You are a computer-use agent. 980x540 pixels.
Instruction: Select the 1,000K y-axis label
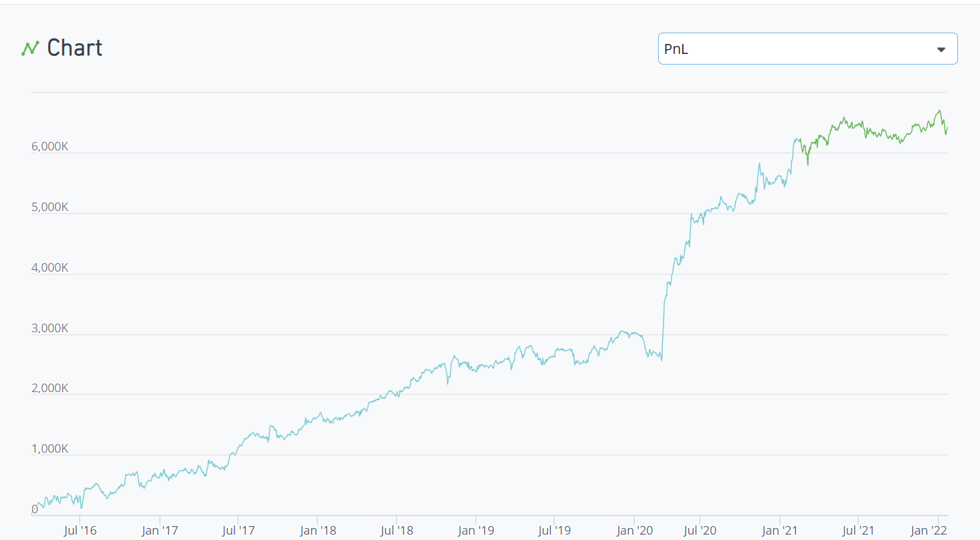point(50,449)
